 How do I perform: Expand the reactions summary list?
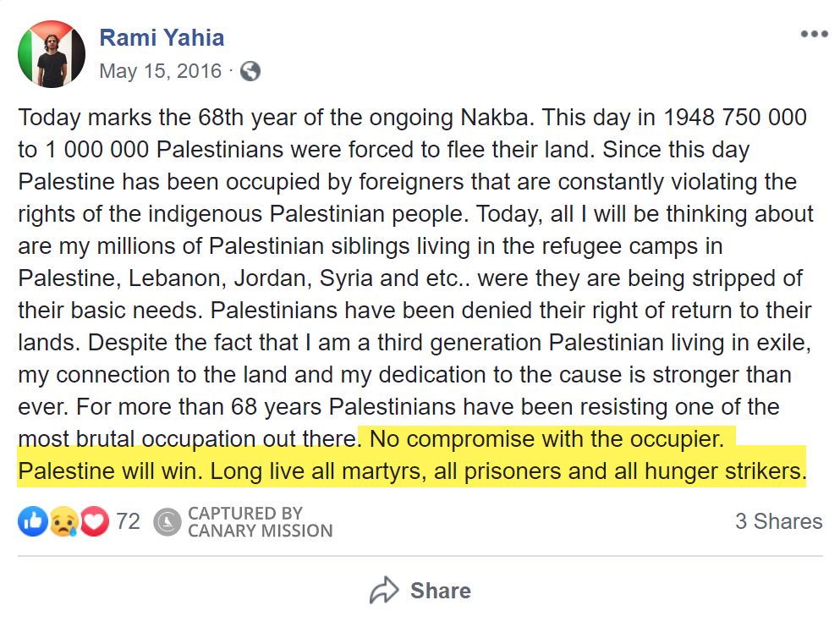(x=127, y=521)
